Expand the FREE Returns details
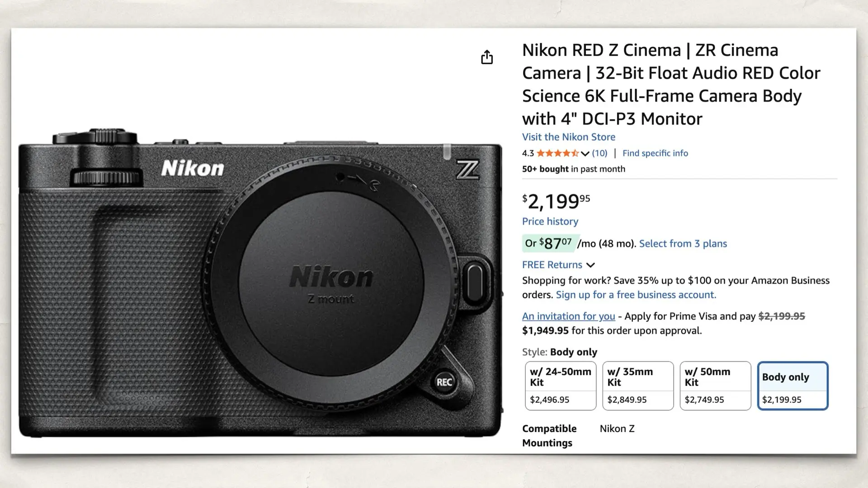 (x=591, y=265)
